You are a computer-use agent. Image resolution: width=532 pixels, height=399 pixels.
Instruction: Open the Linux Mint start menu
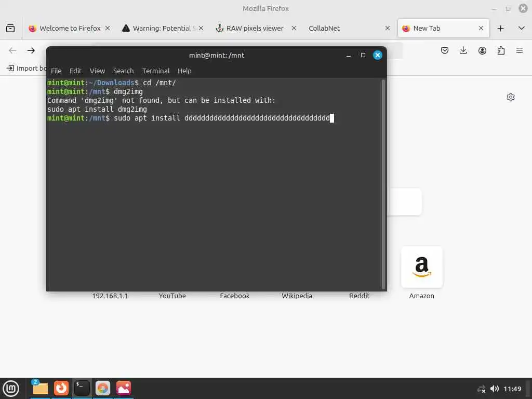(11, 389)
